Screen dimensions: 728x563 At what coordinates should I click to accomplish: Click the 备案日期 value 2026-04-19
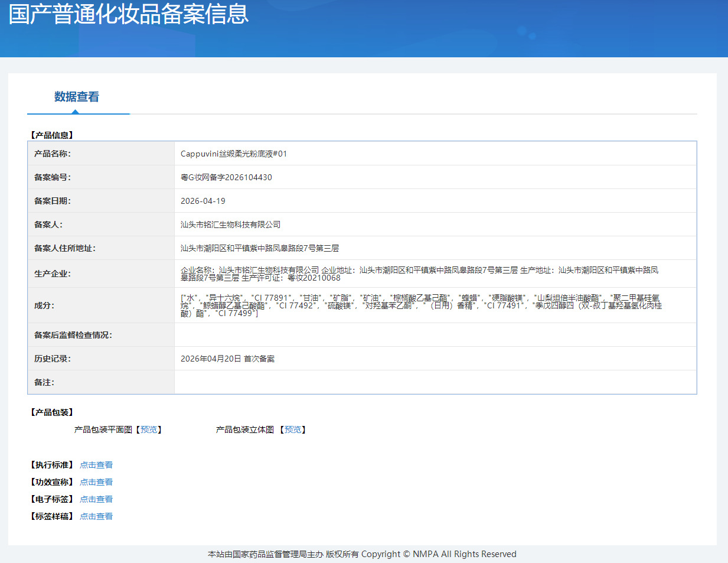(x=203, y=201)
